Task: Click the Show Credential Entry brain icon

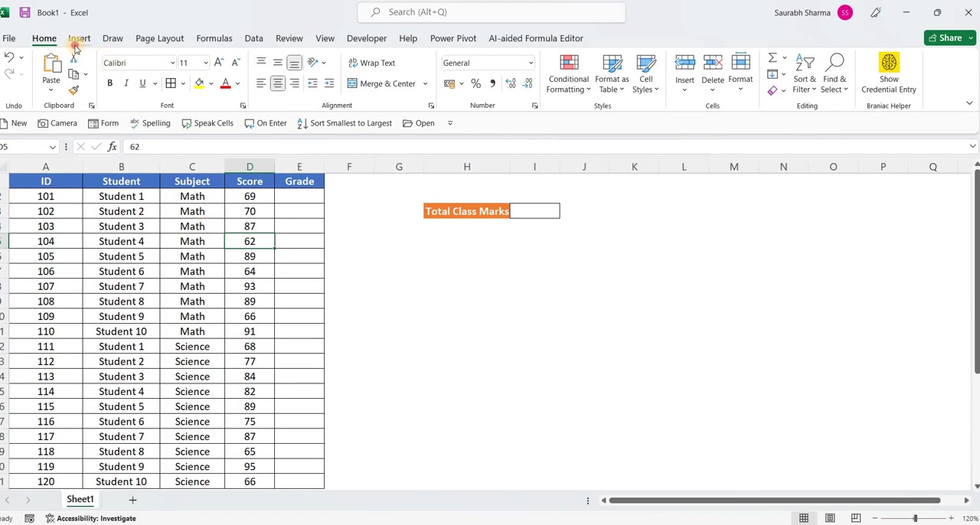Action: tap(889, 62)
